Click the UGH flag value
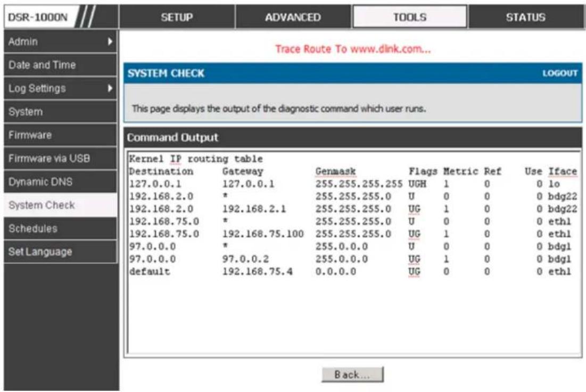This screenshot has height=392, width=586. click(417, 184)
